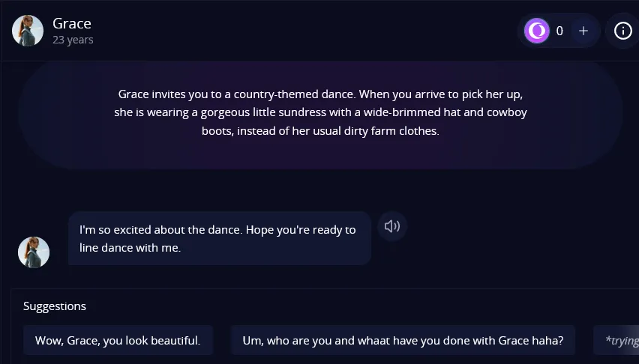The height and width of the screenshot is (364, 639).
Task: Click the purple coin icon
Action: pos(536,31)
